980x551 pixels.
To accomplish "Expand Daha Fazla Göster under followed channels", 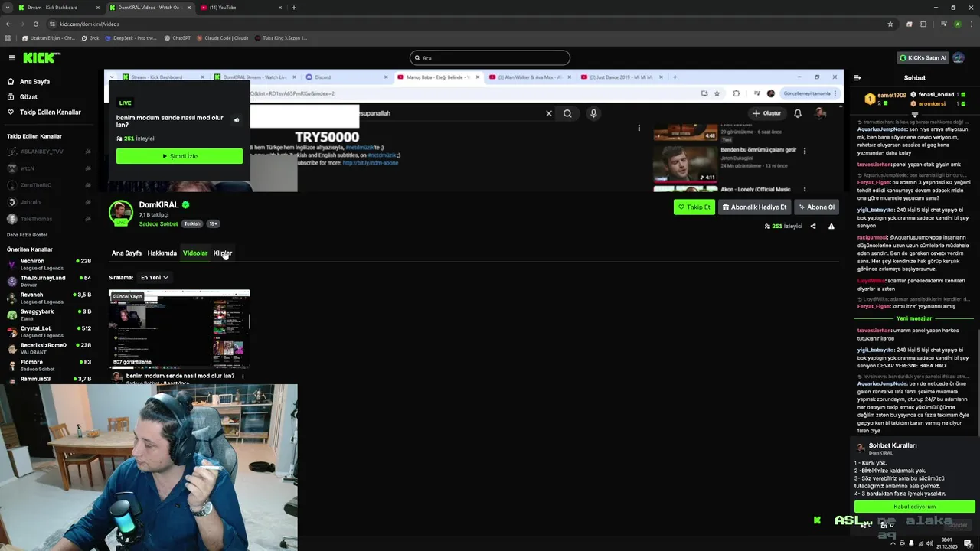I will click(27, 235).
